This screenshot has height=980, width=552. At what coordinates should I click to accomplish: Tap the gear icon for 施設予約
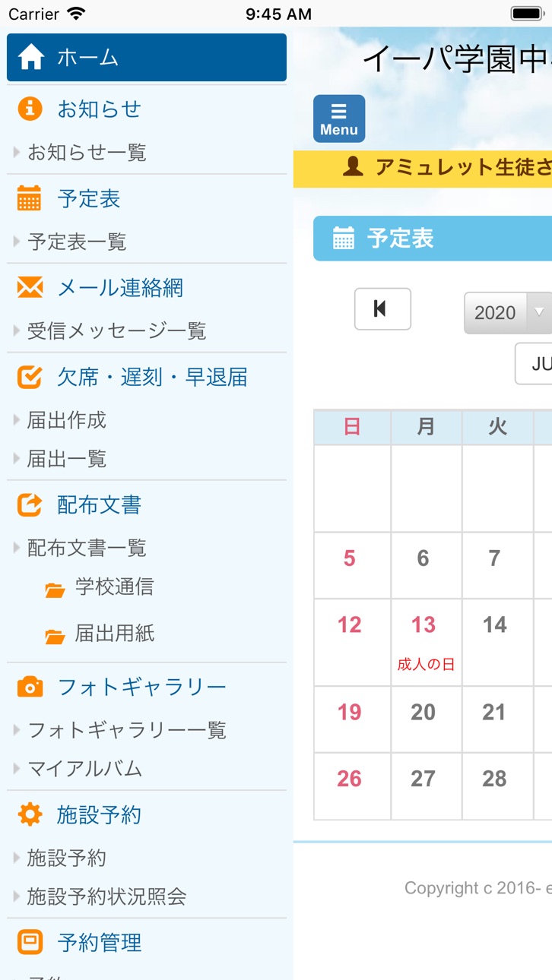(30, 814)
